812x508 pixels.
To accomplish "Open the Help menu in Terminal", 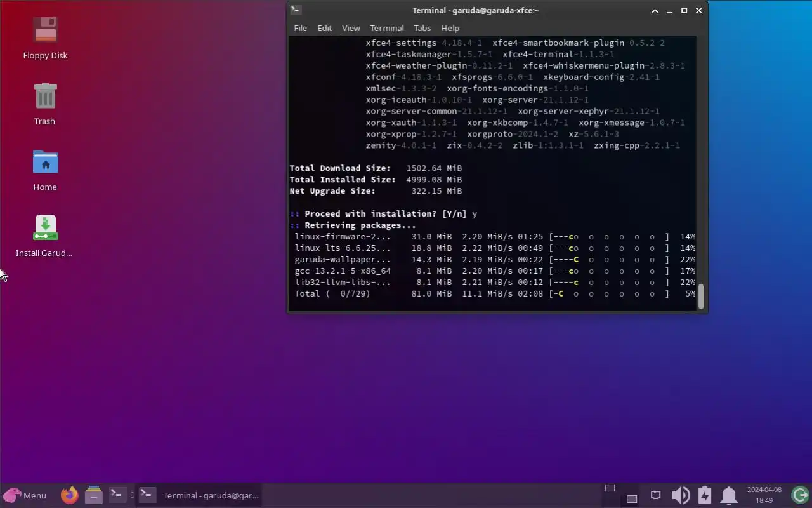I will (x=450, y=28).
